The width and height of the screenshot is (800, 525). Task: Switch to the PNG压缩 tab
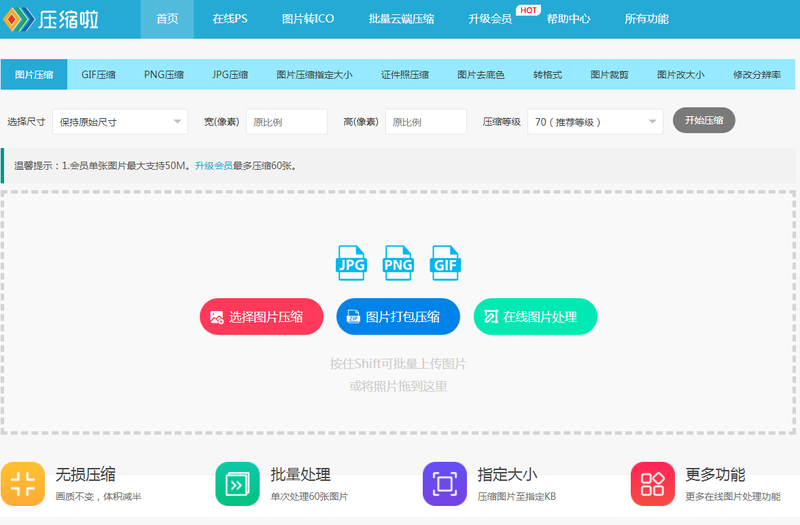[x=164, y=74]
